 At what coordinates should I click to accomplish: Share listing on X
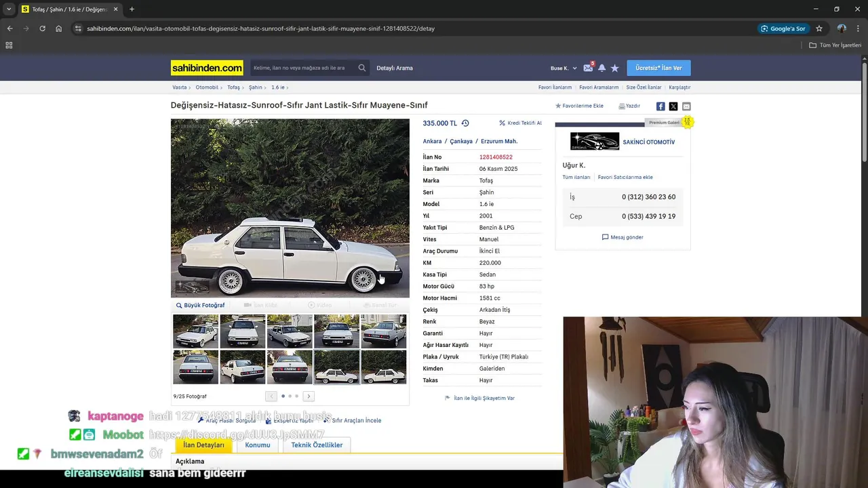click(x=673, y=106)
